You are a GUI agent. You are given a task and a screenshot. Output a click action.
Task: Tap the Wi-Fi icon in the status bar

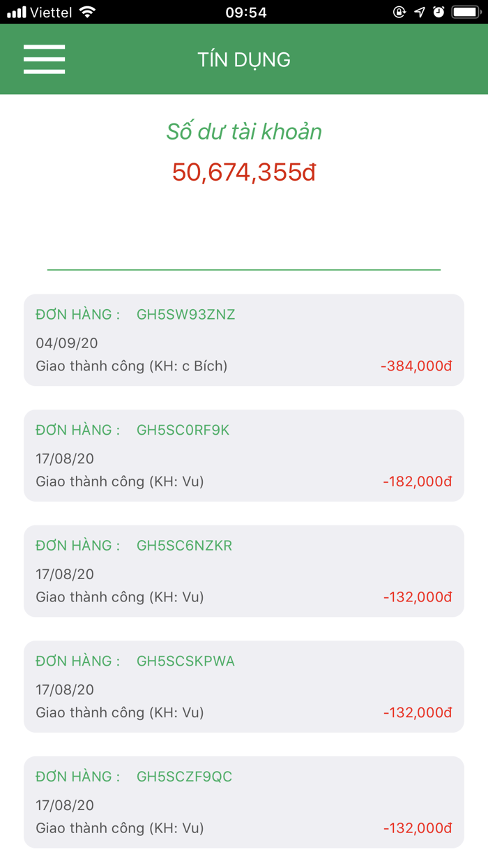point(87,11)
